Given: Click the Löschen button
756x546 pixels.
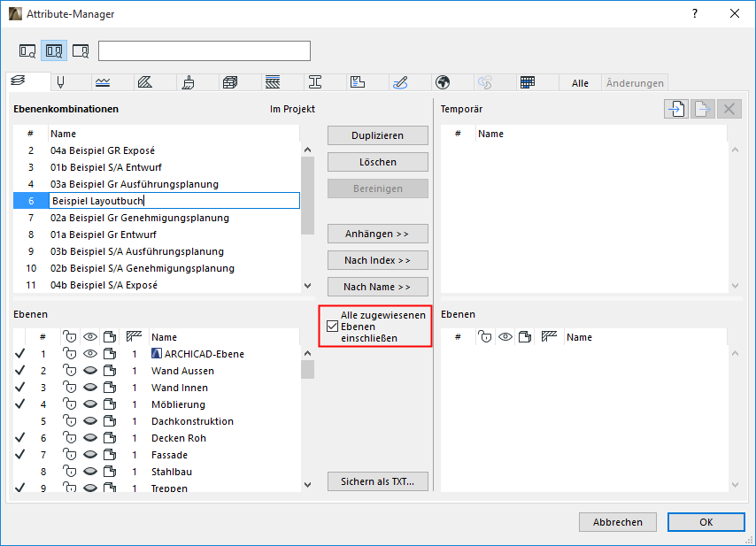Looking at the screenshot, I should 377,162.
